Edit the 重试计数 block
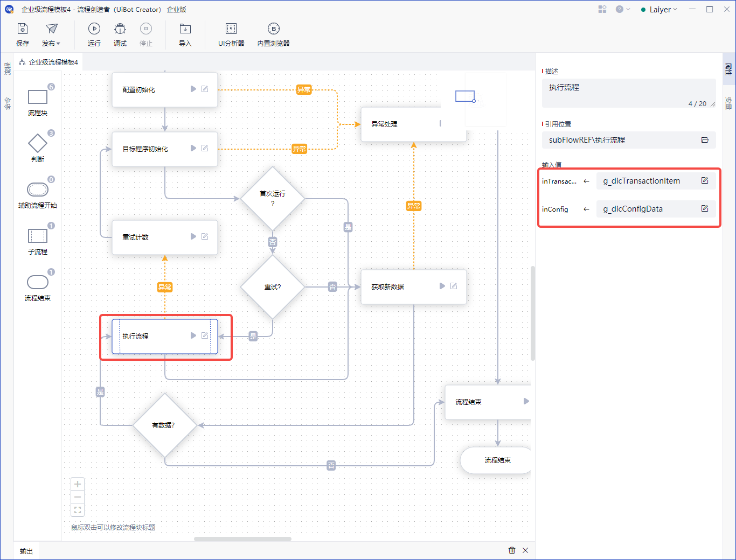Image resolution: width=736 pixels, height=560 pixels. (205, 236)
